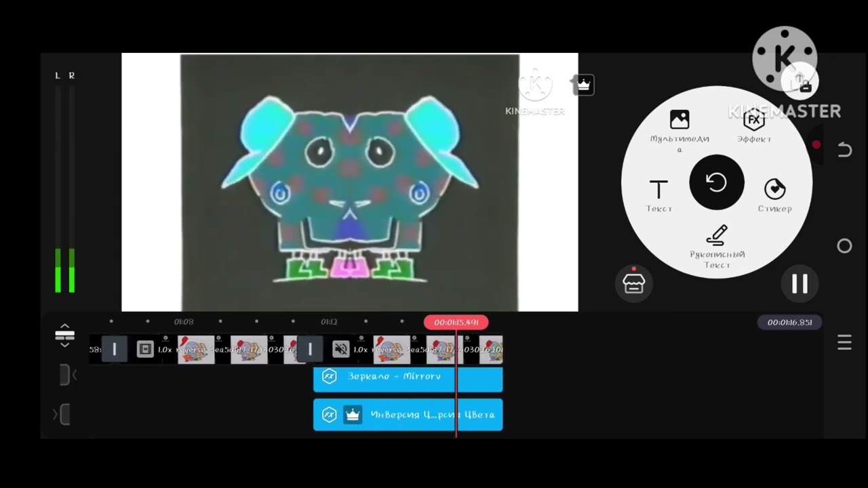The width and height of the screenshot is (868, 488).
Task: Select the Инверсия Цвета effect layer
Action: [x=408, y=415]
